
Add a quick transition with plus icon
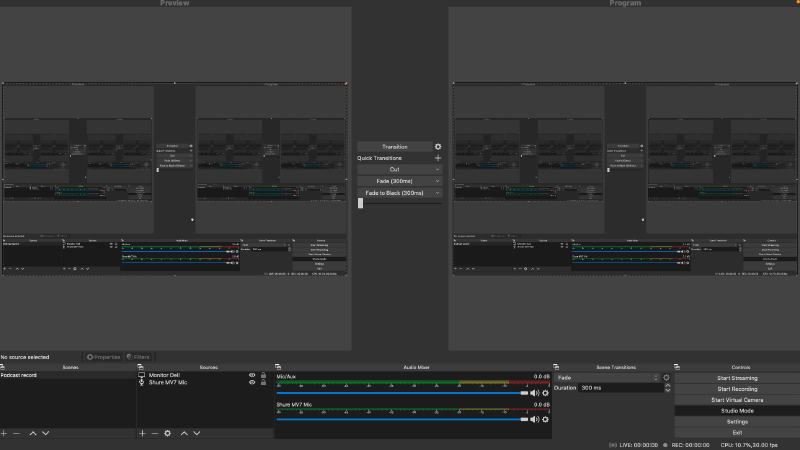pyautogui.click(x=437, y=158)
